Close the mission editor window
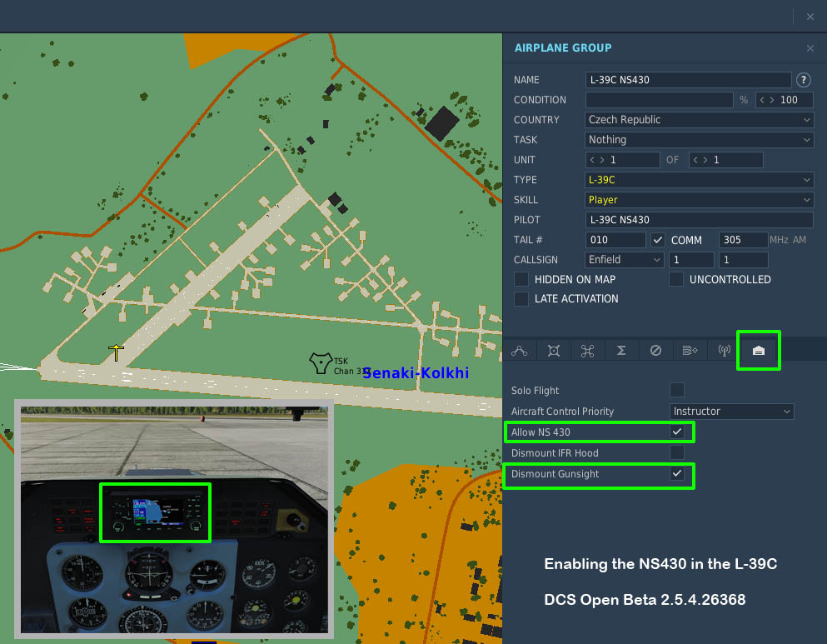This screenshot has width=827, height=644. pyautogui.click(x=810, y=17)
